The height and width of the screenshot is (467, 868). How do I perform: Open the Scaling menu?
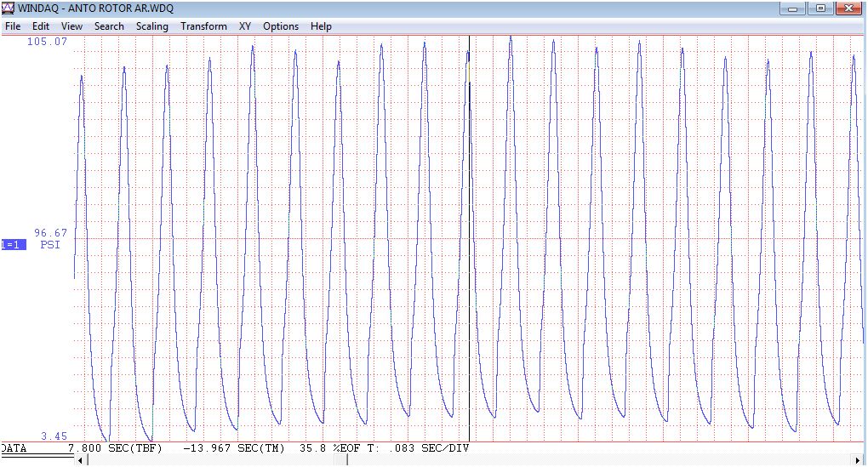tap(152, 26)
